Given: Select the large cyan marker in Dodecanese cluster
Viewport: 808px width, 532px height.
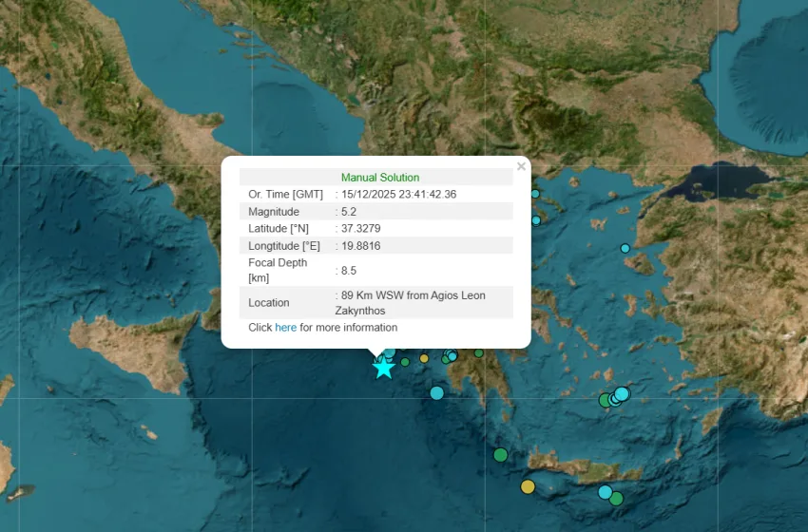Looking at the screenshot, I should coord(622,394).
